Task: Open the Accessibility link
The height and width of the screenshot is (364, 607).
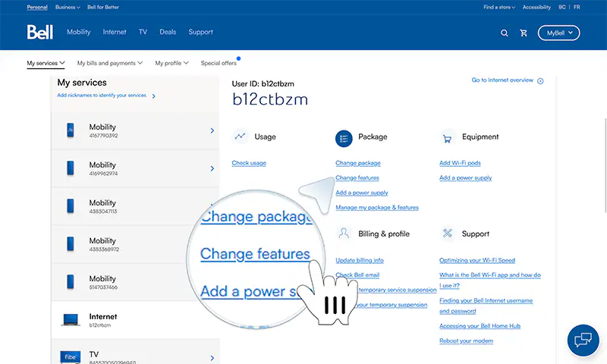Action: (536, 7)
